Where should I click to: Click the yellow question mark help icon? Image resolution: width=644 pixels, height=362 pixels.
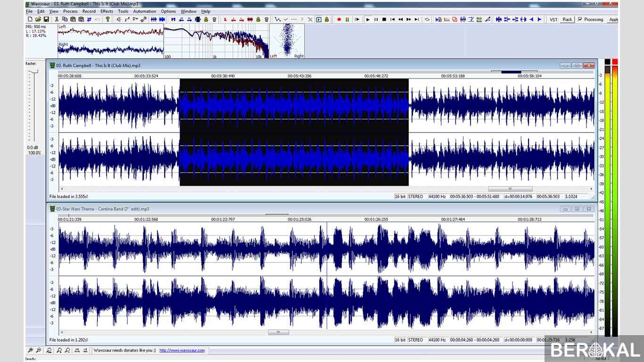tap(107, 19)
